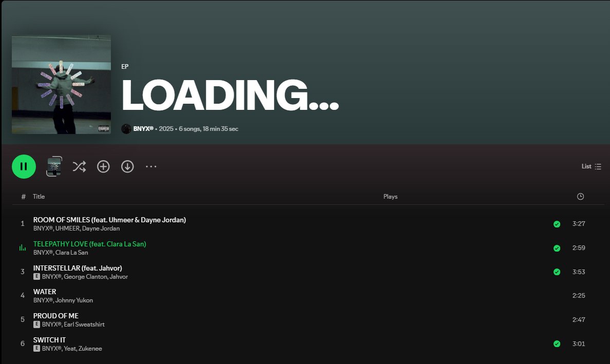This screenshot has width=610, height=364.
Task: Click the 3:27 duration of track 1
Action: coord(579,224)
